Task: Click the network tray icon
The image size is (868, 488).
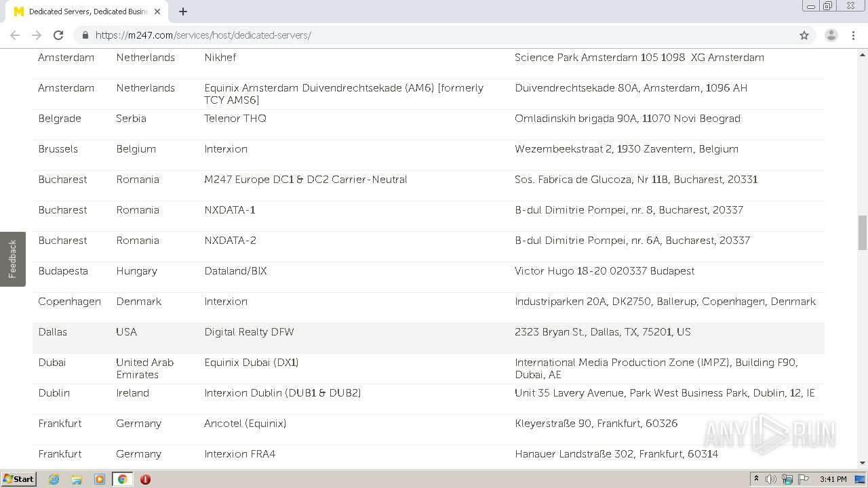Action: click(787, 479)
